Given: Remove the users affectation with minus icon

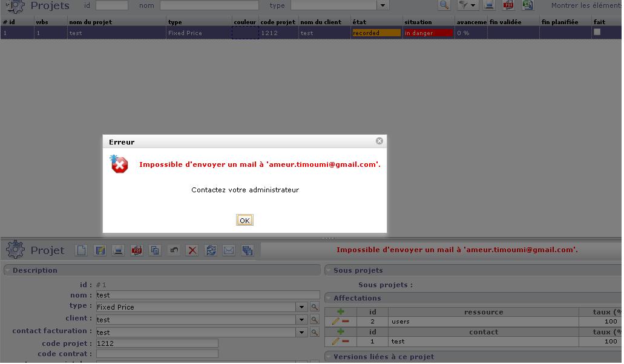Looking at the screenshot, I should pyautogui.click(x=346, y=321).
